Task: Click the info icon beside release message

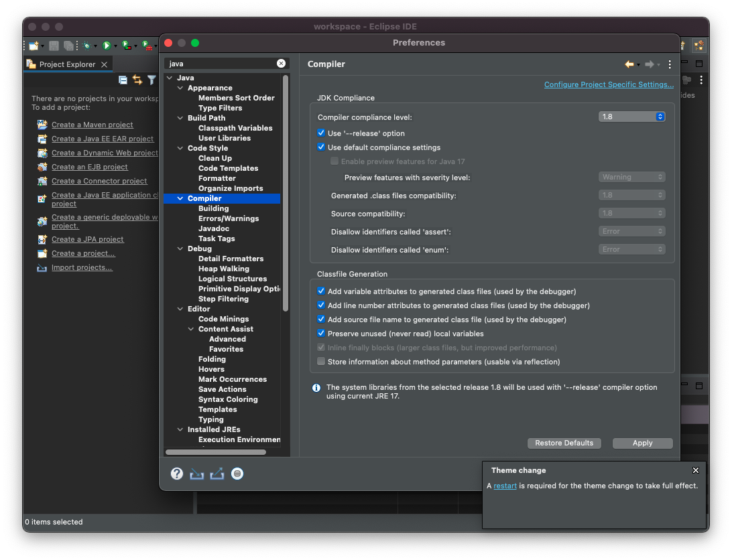Action: coord(316,388)
